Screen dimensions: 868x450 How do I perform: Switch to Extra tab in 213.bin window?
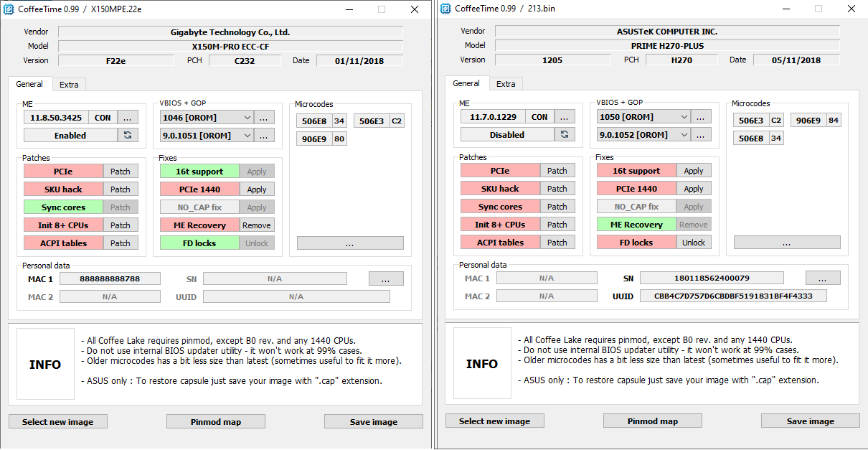pyautogui.click(x=506, y=84)
